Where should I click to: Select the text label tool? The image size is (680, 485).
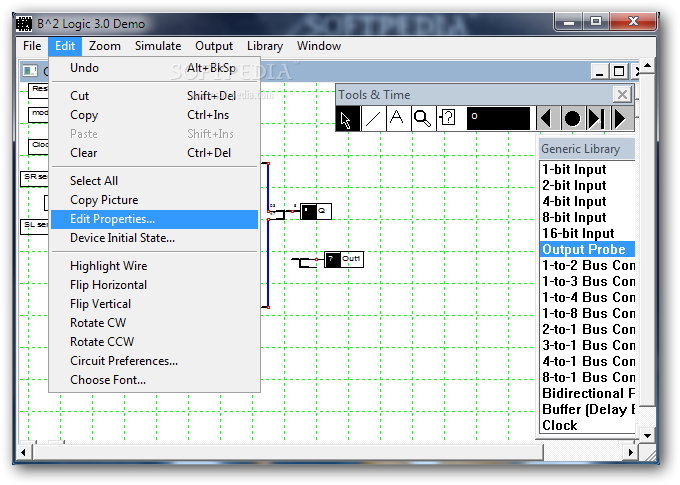coord(398,119)
